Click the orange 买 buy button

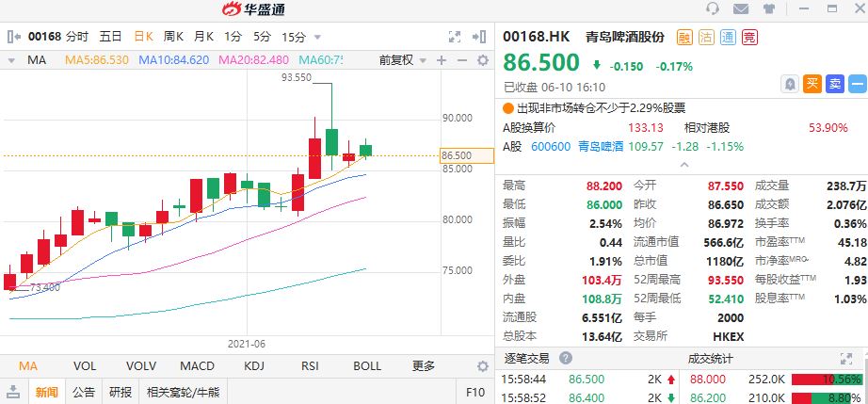(812, 84)
